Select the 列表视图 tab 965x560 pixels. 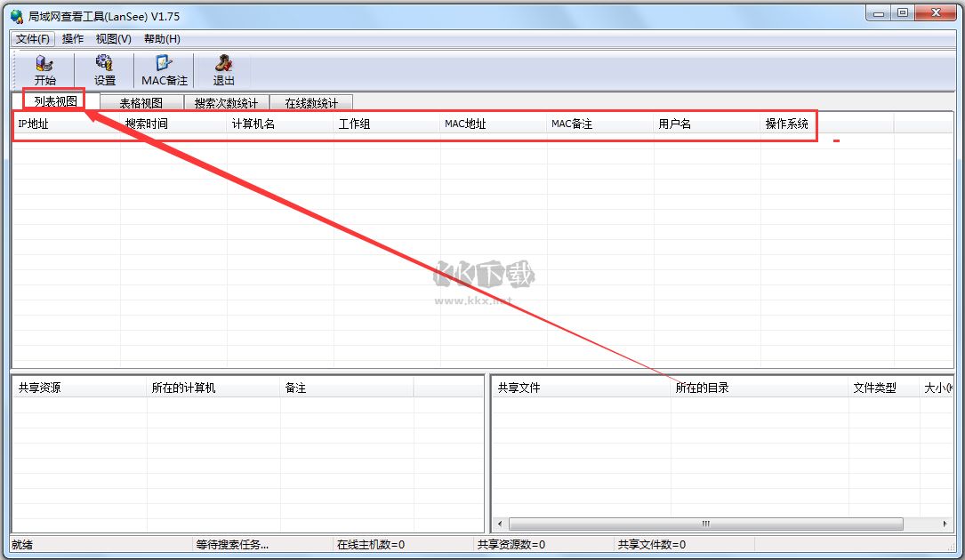(x=52, y=101)
